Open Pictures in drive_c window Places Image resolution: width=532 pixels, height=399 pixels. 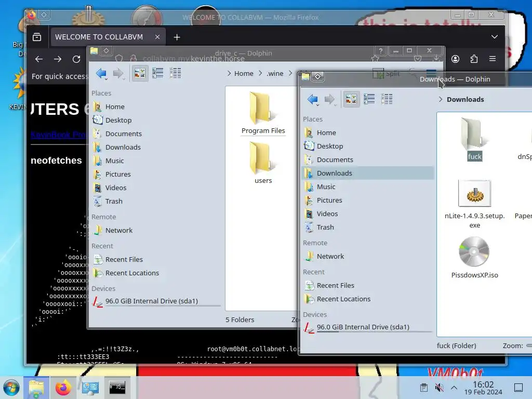[x=156, y=175]
